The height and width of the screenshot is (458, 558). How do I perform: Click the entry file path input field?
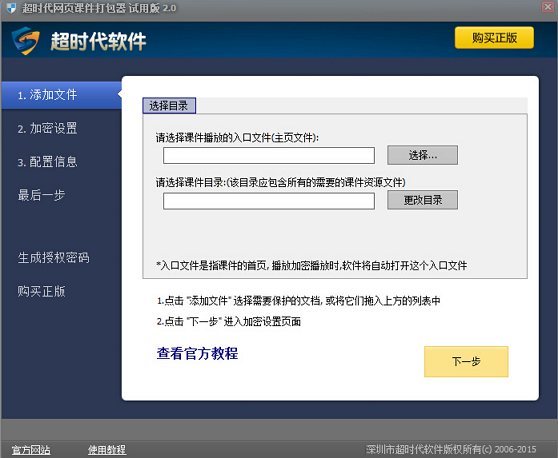[269, 156]
